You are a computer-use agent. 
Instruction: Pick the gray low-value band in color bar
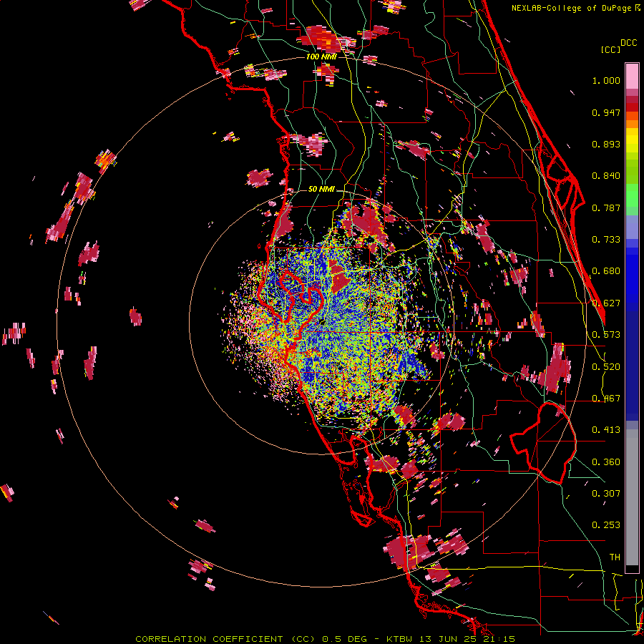[x=632, y=497]
